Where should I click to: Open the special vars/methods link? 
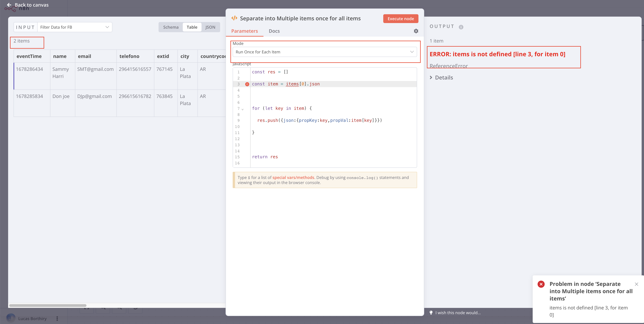click(293, 178)
